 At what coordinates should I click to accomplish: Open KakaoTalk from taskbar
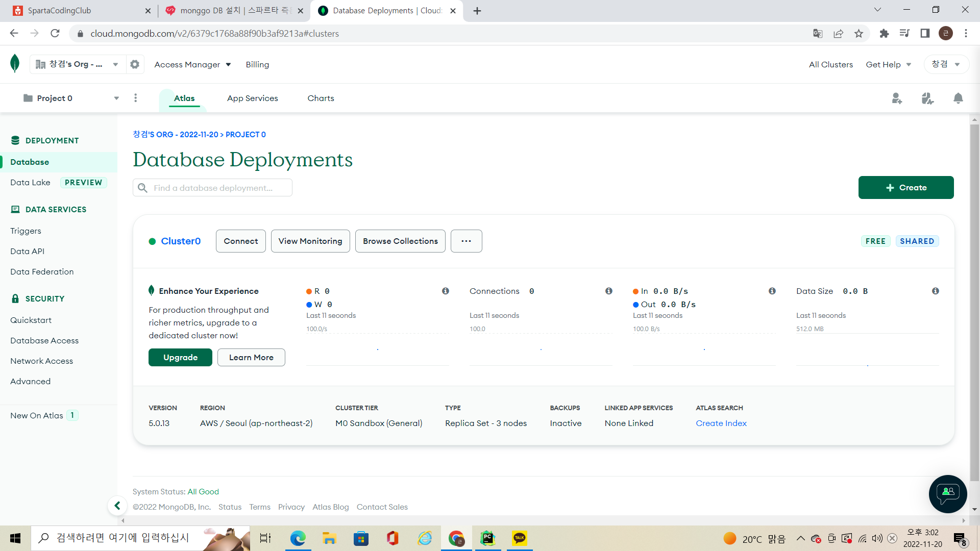pos(519,538)
